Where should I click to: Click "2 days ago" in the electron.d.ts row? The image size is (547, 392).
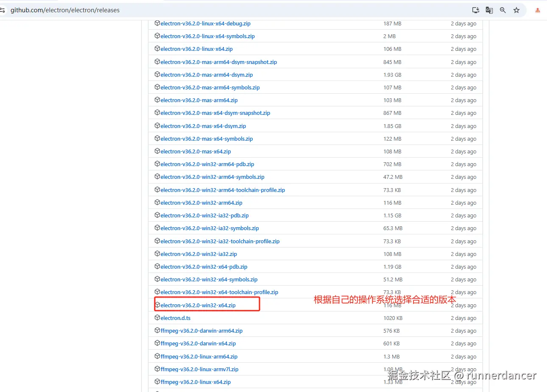463,318
